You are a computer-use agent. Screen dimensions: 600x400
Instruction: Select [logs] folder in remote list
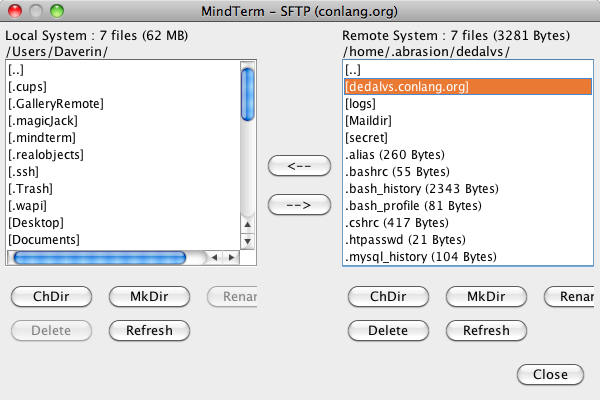pos(468,103)
